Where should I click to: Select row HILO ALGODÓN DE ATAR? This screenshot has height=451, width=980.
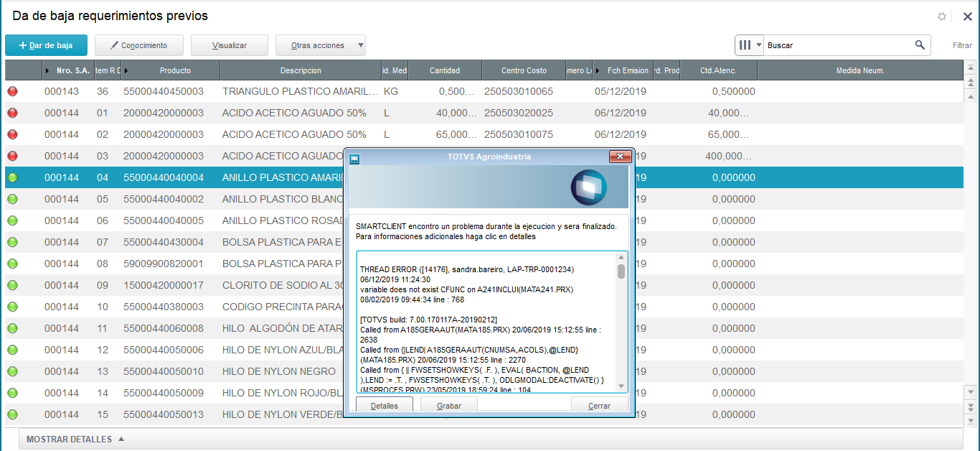click(x=484, y=328)
